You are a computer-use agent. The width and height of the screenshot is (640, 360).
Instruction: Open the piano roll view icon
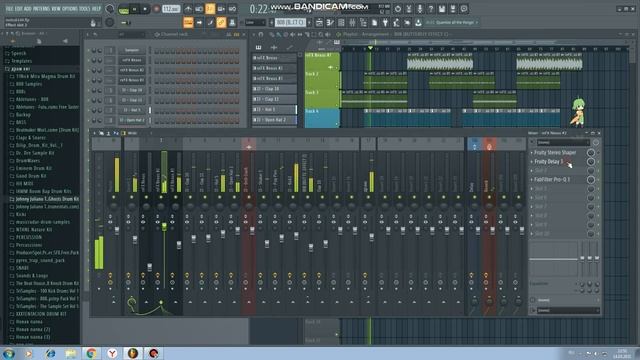[331, 23]
